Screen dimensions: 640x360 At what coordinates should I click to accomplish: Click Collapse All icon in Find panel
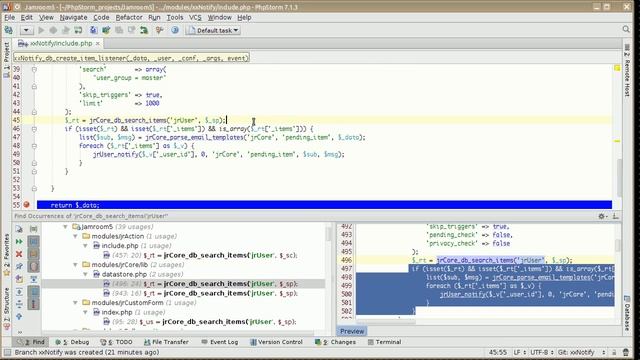(19, 304)
